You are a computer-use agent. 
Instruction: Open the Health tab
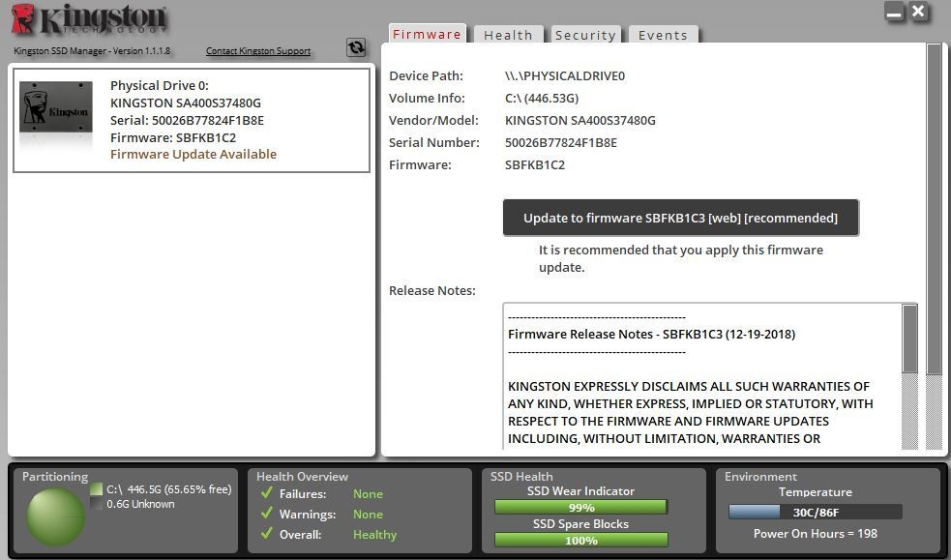[508, 35]
